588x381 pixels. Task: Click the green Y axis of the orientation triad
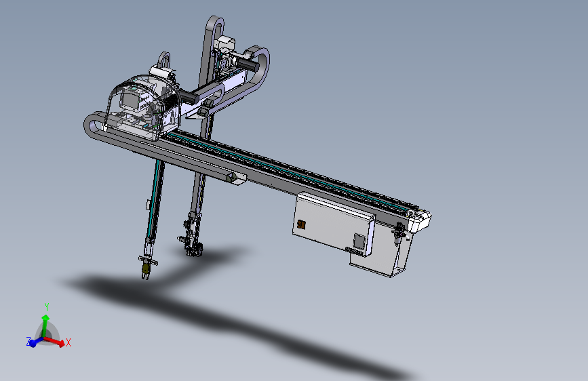(x=45, y=326)
